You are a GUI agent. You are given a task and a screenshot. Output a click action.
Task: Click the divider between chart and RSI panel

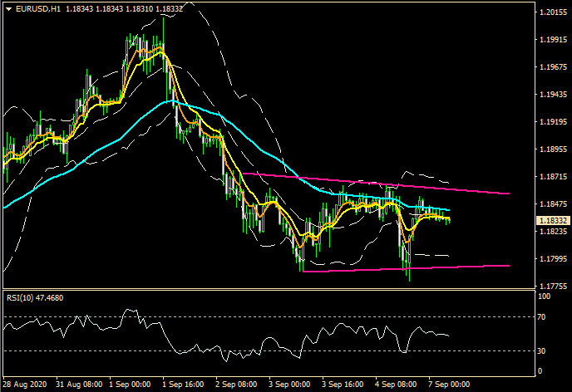pyautogui.click(x=266, y=289)
